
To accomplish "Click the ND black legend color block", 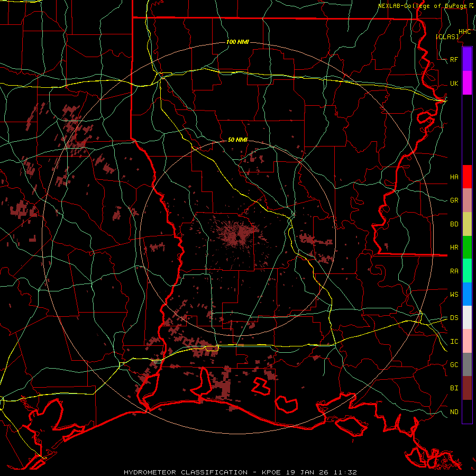I will [467, 411].
